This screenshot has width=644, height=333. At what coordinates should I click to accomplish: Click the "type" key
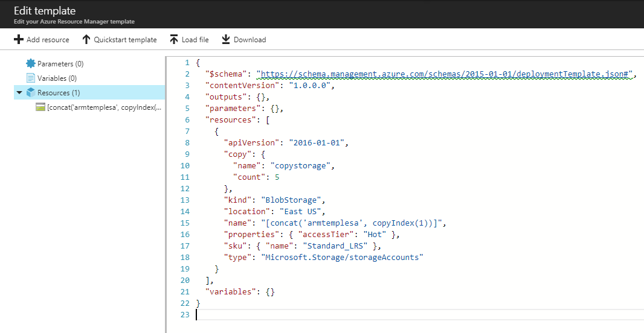238,258
